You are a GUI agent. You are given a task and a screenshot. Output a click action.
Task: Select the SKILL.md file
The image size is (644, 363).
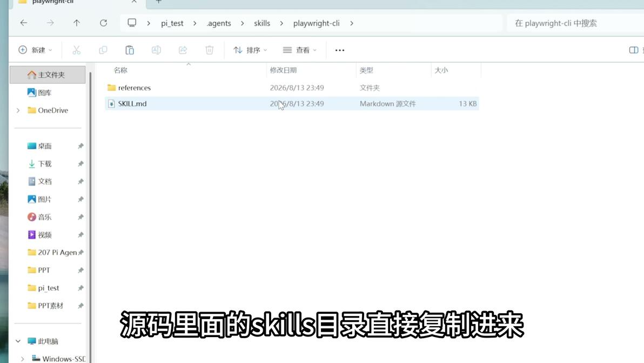point(292,103)
